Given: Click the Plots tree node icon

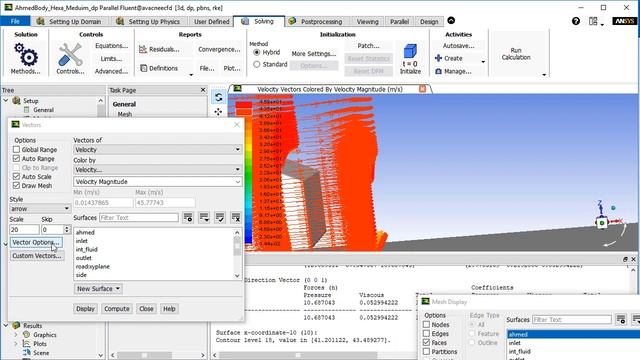Looking at the screenshot, I should pos(27,344).
